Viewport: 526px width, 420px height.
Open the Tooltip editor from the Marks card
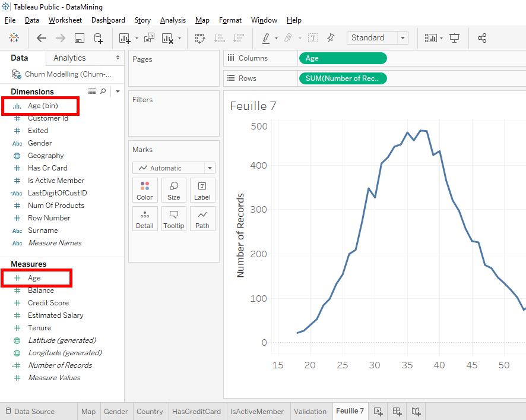tap(173, 218)
